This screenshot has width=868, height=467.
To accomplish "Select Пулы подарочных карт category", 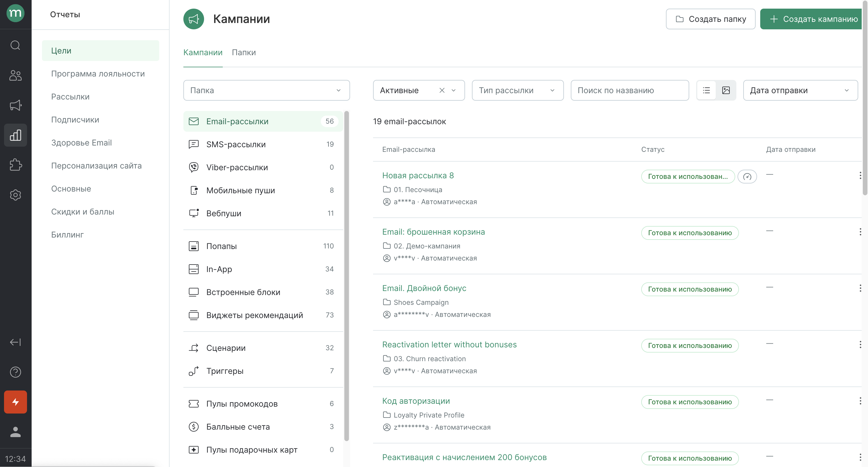I will point(263,449).
